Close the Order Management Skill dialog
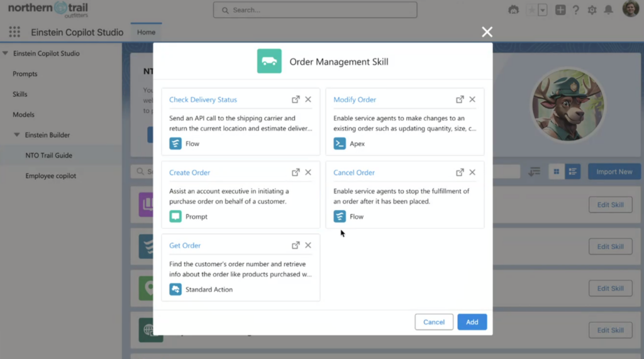The width and height of the screenshot is (644, 359). [487, 32]
